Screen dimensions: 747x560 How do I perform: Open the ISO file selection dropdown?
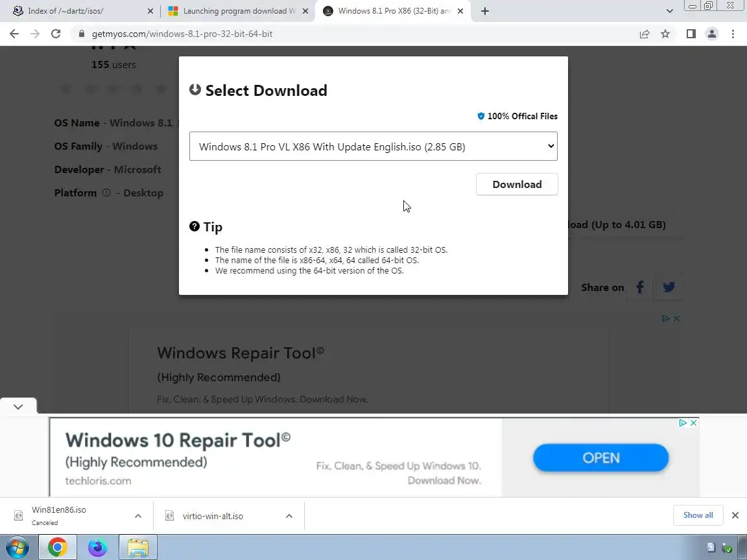(x=373, y=146)
